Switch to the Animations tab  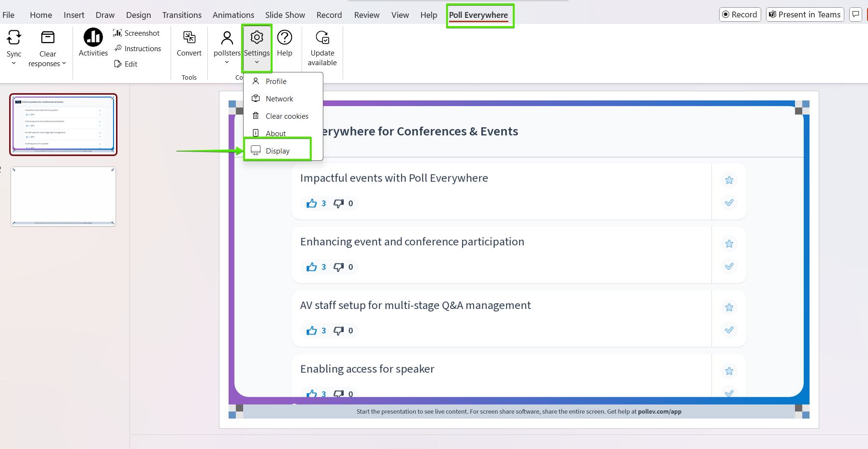[x=233, y=15]
